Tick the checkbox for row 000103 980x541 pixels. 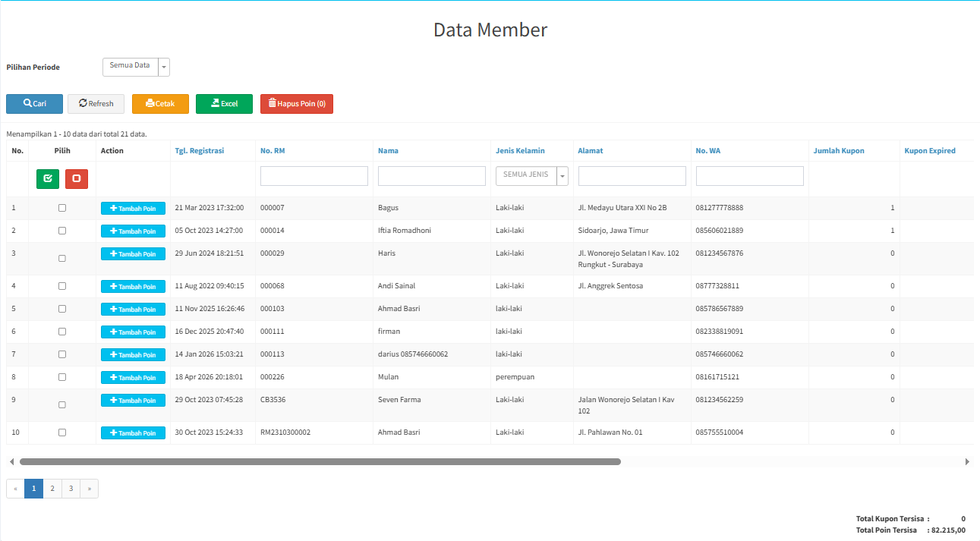[x=62, y=309]
